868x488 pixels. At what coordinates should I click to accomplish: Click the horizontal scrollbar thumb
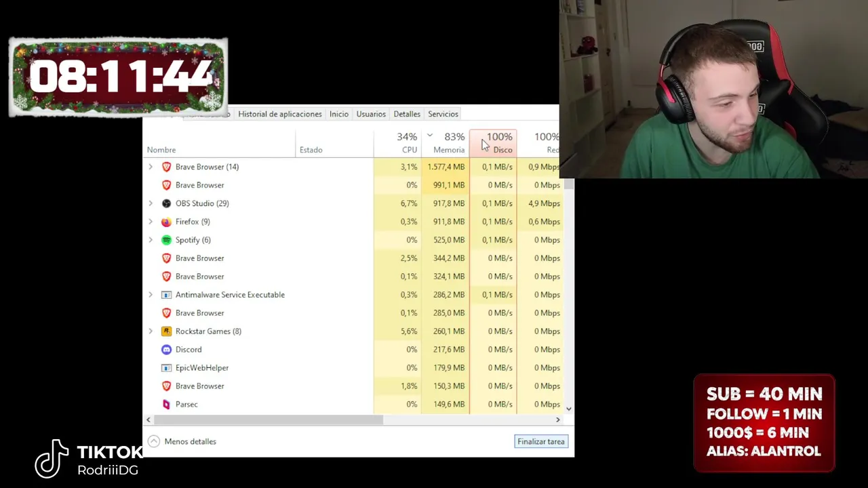pos(269,420)
